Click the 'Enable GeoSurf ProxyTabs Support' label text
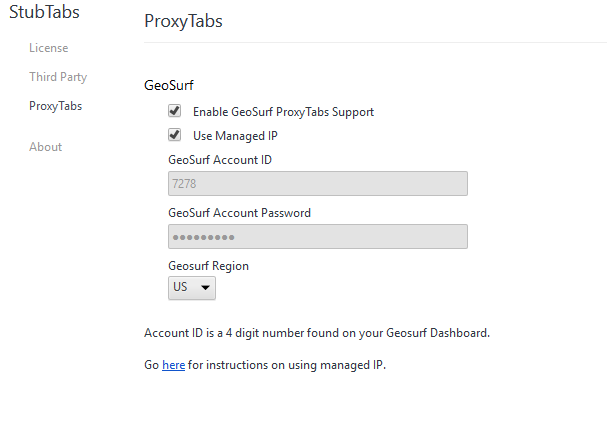This screenshot has height=437, width=607. 283,112
